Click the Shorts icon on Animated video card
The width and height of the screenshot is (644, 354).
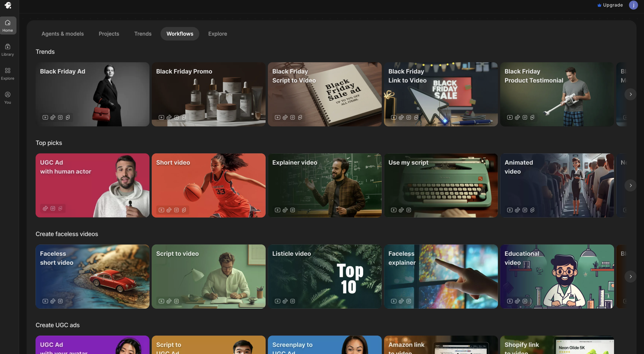(532, 210)
